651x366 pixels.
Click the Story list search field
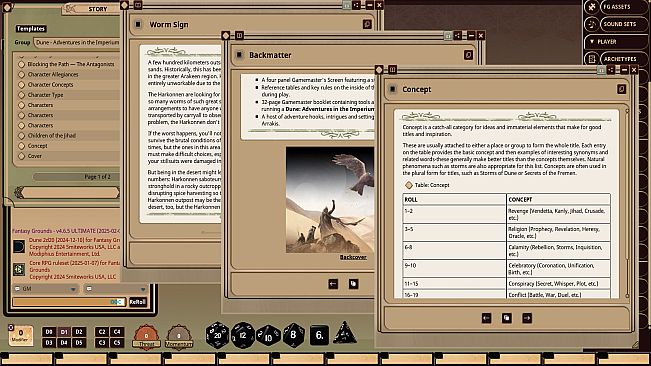click(x=70, y=192)
